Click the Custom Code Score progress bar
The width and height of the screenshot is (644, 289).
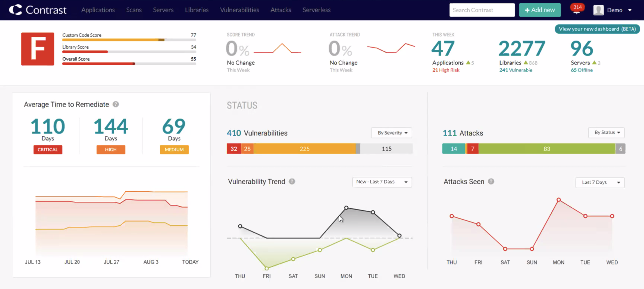(129, 40)
